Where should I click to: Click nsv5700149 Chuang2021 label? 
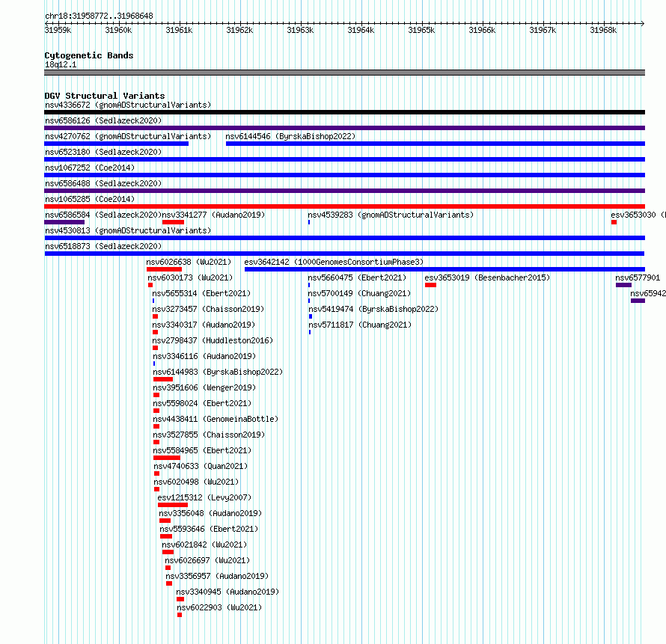coord(359,293)
